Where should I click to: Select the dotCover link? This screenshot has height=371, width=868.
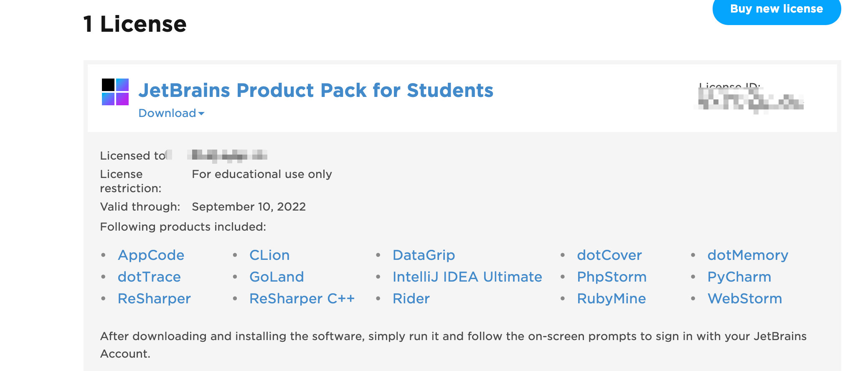(609, 255)
